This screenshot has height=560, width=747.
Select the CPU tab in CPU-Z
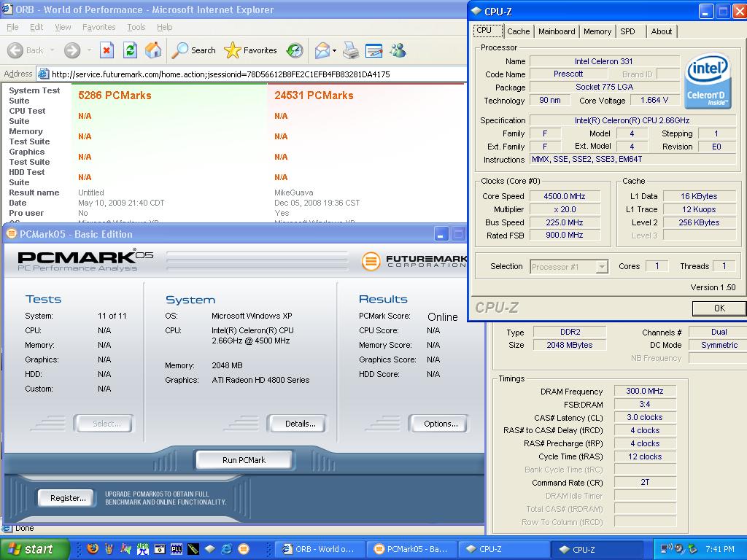488,30
